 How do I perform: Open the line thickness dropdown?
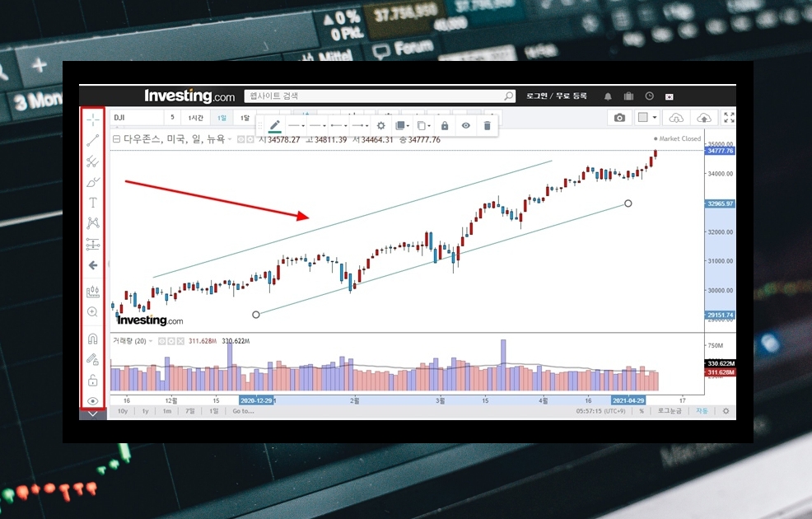(296, 126)
